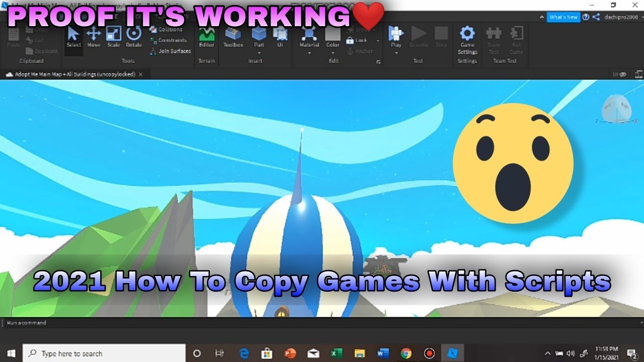Screen dimensions: 644x362
Task: Open the Toolbox panel
Action: [x=233, y=37]
